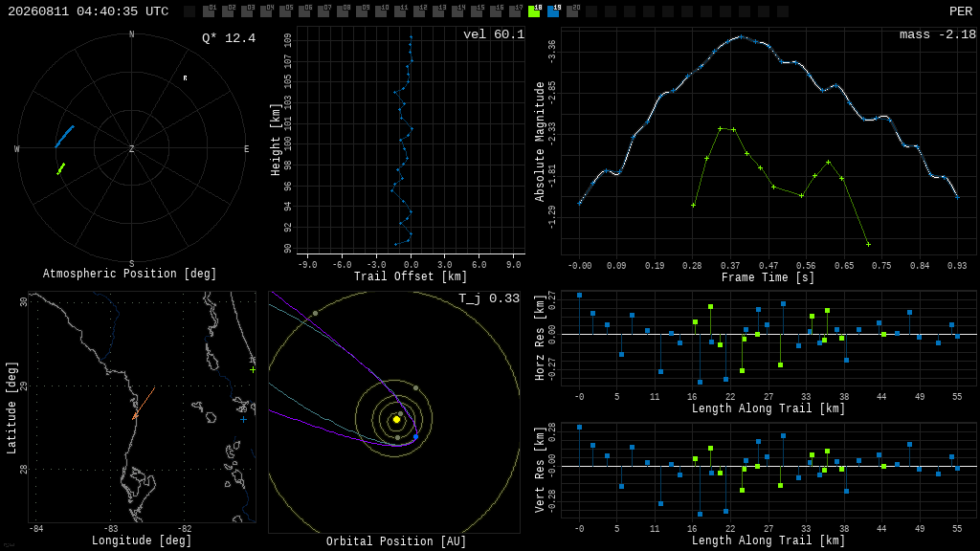Click station indicator 05 in top bar
Image resolution: width=980 pixels, height=551 pixels.
[285, 11]
